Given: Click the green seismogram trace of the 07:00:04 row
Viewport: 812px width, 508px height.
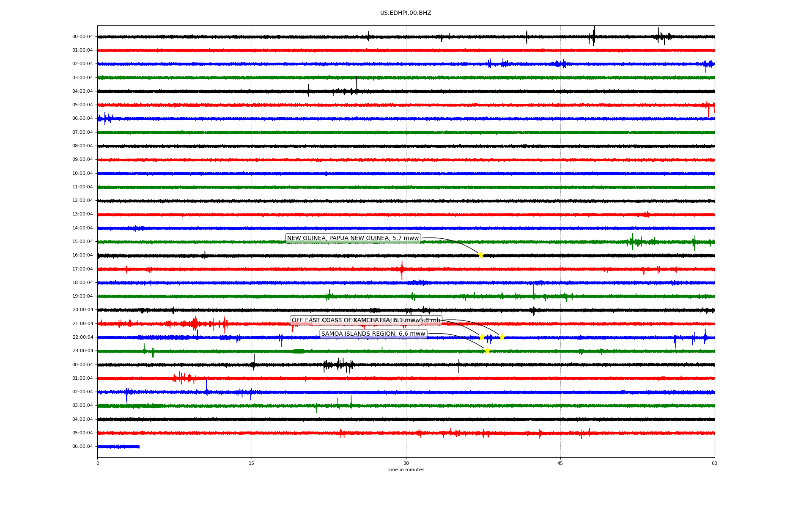Looking at the screenshot, I should (406, 133).
